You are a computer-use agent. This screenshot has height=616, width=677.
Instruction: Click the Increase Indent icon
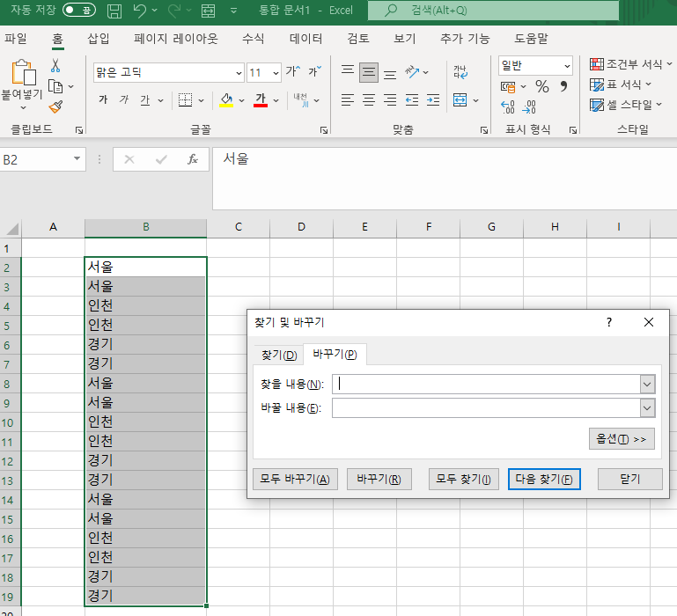pos(433,100)
